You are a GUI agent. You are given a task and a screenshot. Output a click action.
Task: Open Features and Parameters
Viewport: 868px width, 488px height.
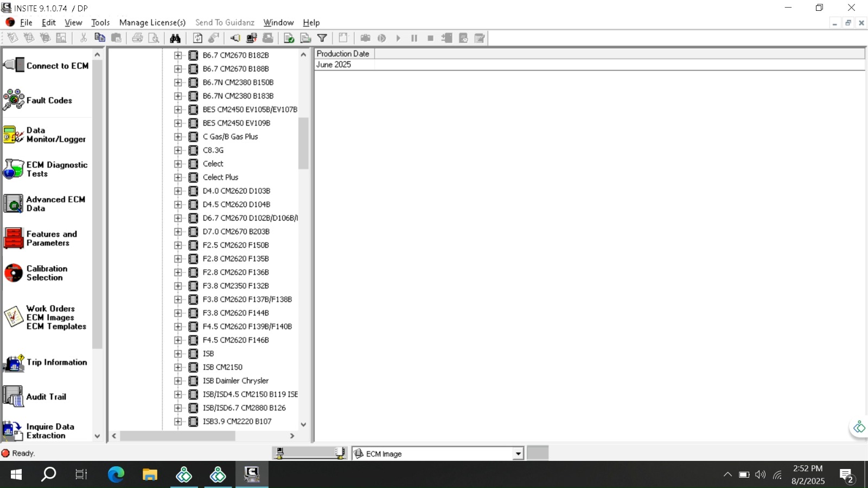[14, 239]
